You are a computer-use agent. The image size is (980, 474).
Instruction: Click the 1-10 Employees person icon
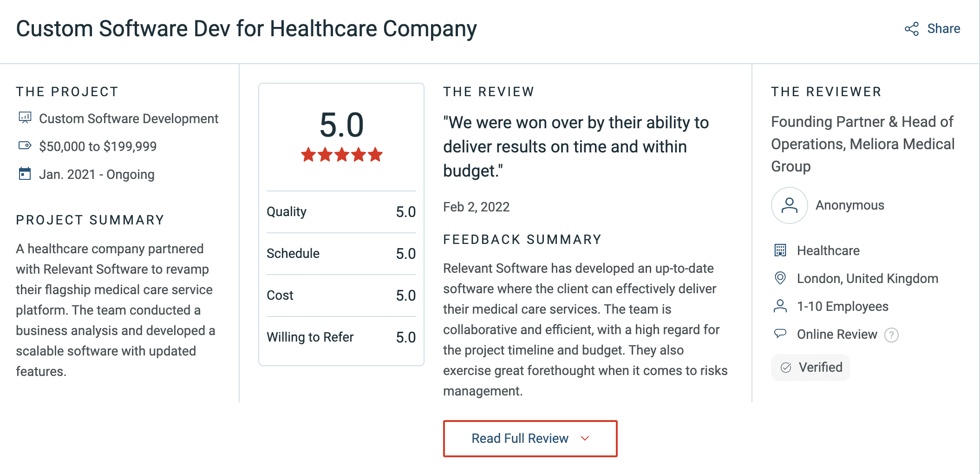(x=781, y=306)
